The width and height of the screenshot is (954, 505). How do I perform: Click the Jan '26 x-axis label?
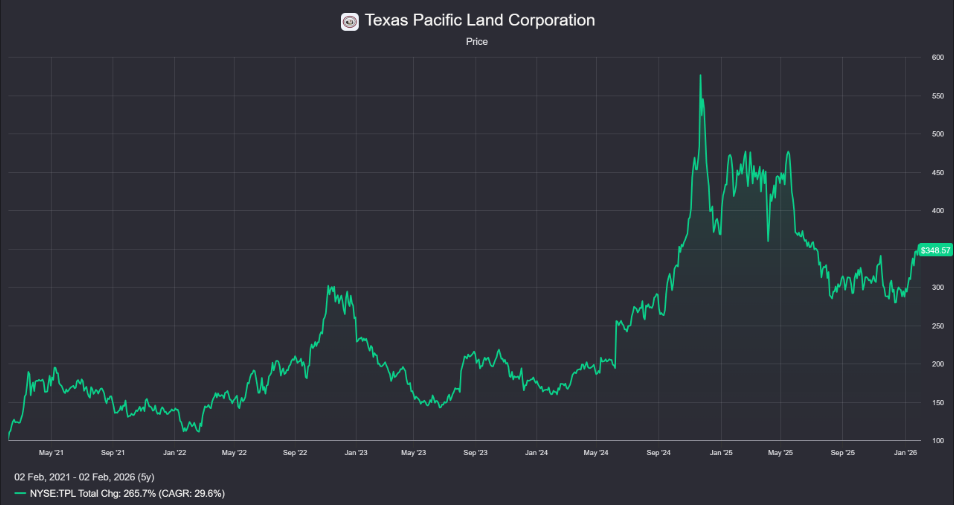905,453
